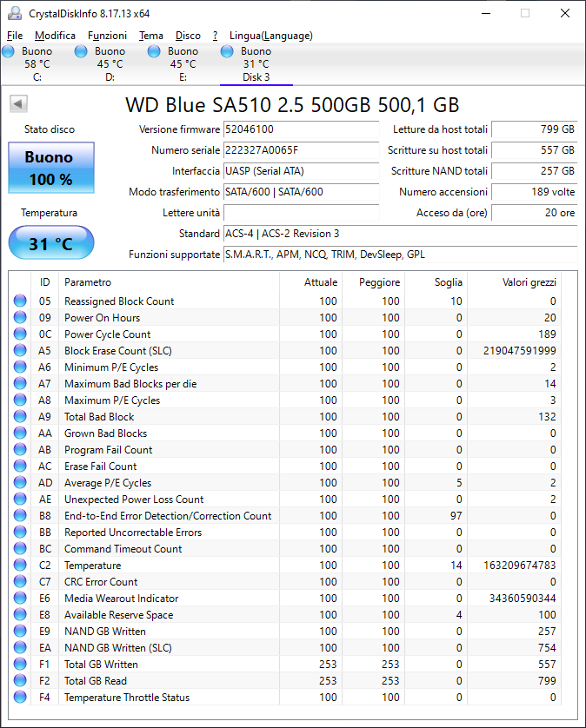Viewport: 586px width, 728px height.
Task: Click the previous disk arrow button
Action: coord(18,104)
